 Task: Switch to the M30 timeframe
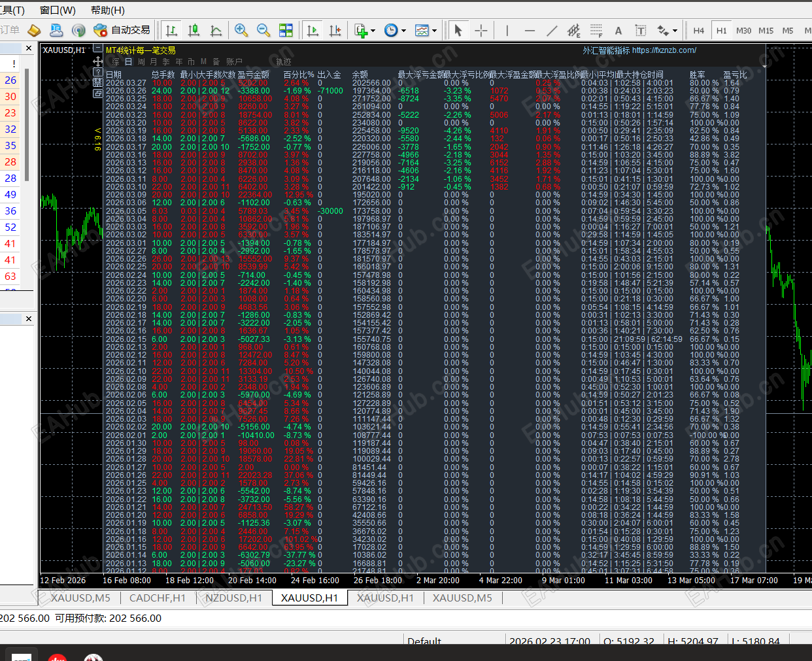coord(744,31)
